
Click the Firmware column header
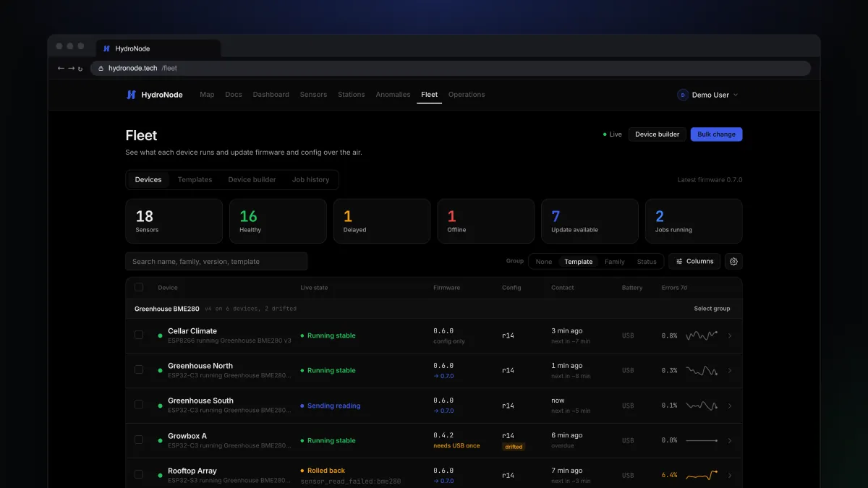pyautogui.click(x=446, y=288)
